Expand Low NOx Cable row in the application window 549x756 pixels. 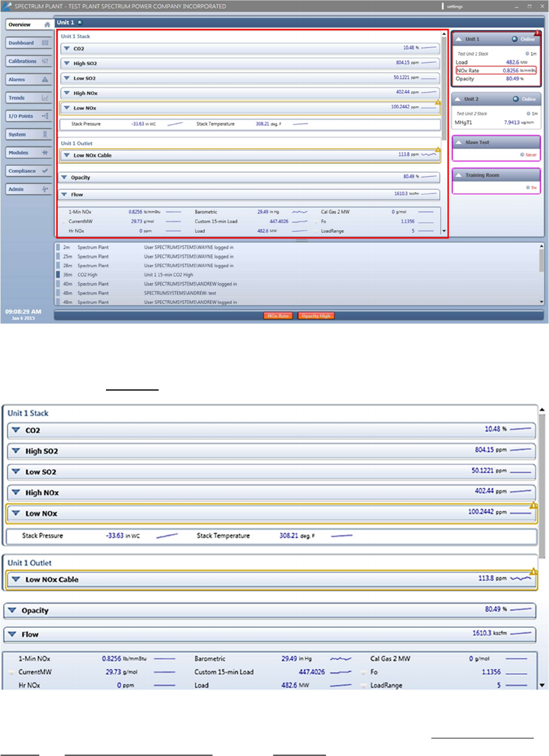(x=67, y=155)
